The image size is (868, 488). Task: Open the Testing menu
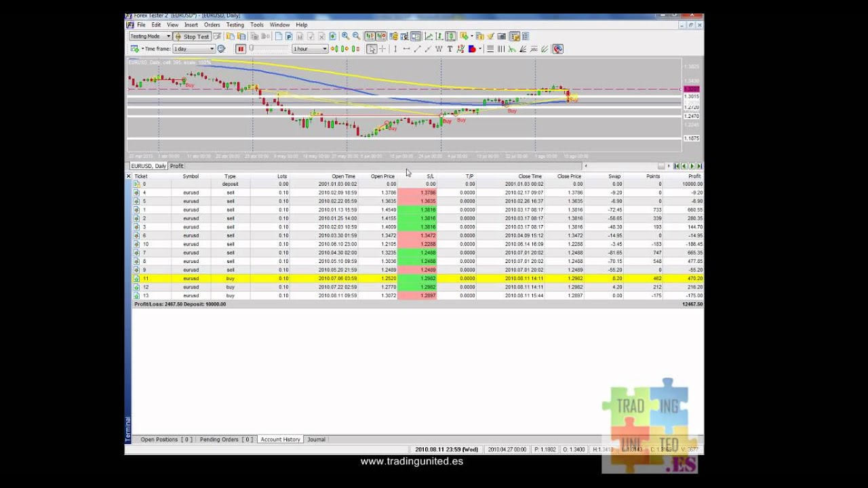pyautogui.click(x=235, y=25)
